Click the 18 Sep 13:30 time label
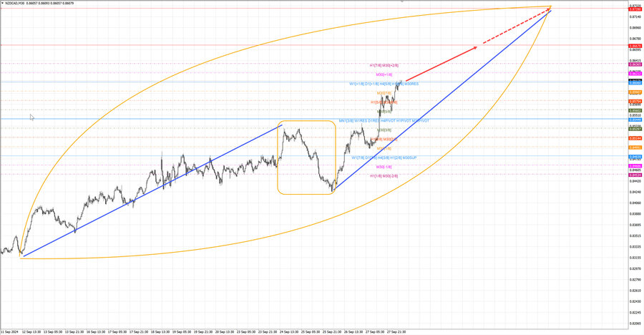This screenshot has height=335, width=644. click(x=160, y=331)
